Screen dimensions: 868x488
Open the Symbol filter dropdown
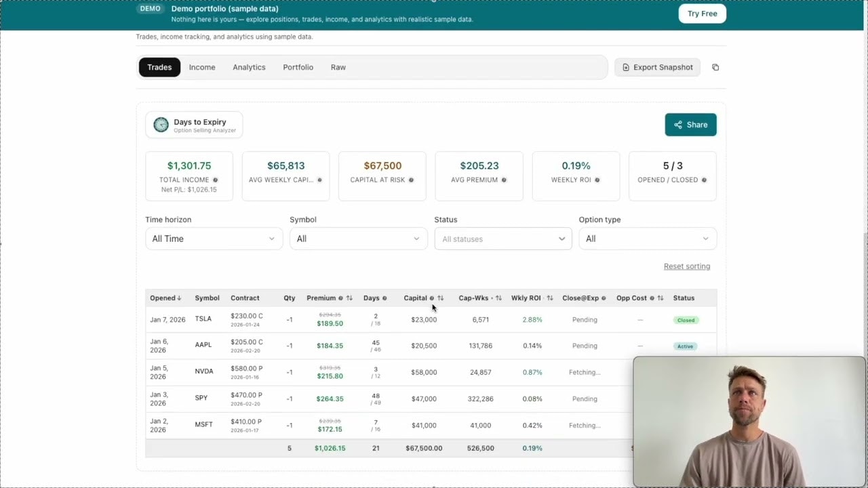click(x=358, y=239)
